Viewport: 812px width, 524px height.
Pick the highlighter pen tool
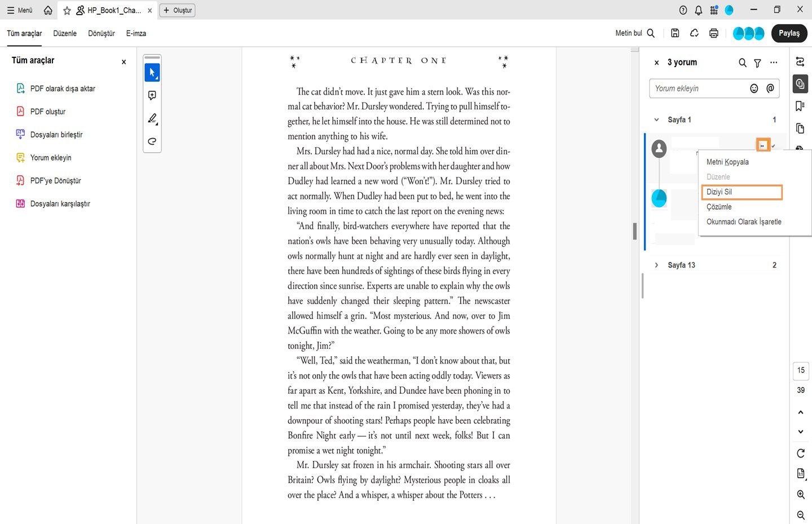pyautogui.click(x=152, y=118)
